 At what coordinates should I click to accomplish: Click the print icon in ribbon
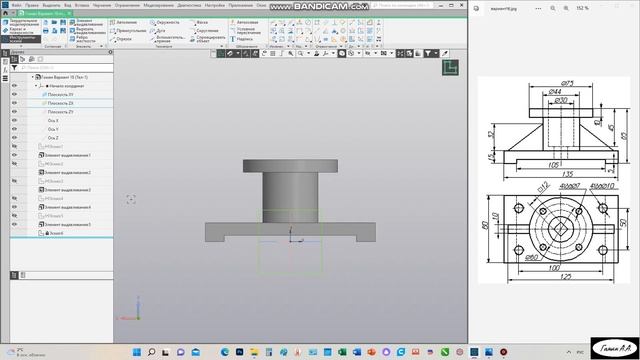[x=46, y=31]
